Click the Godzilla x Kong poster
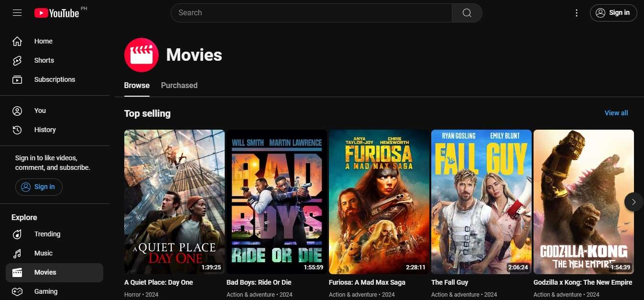 (x=584, y=202)
